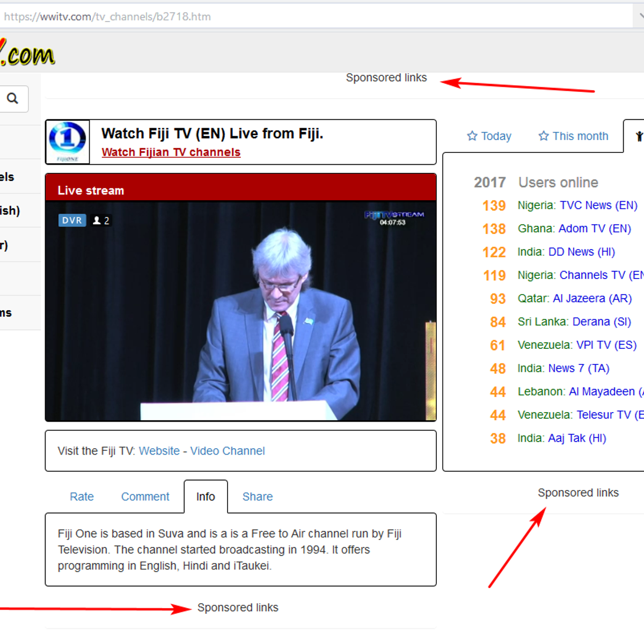Click the DVR badge in player
Image resolution: width=644 pixels, height=644 pixels.
pos(72,220)
